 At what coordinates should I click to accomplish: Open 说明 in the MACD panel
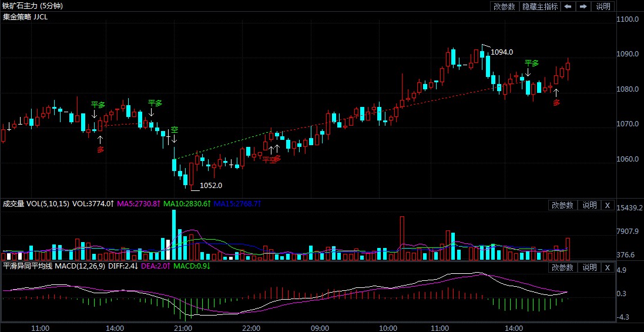589,267
